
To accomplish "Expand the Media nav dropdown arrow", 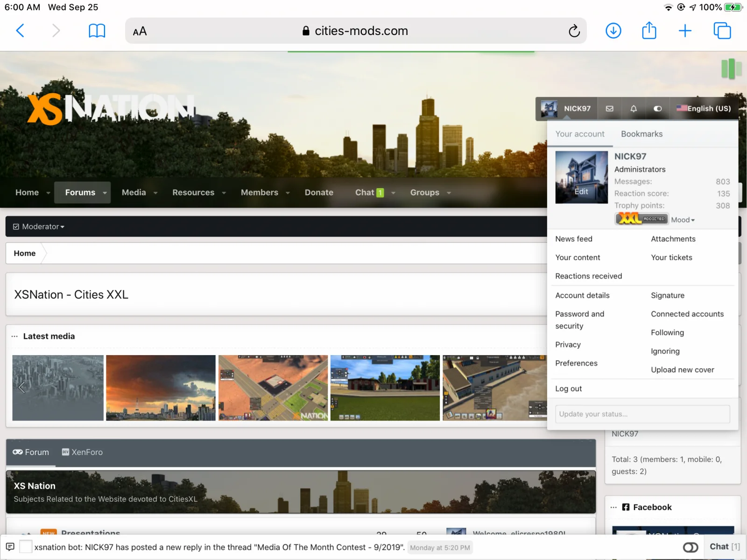I will click(x=155, y=193).
